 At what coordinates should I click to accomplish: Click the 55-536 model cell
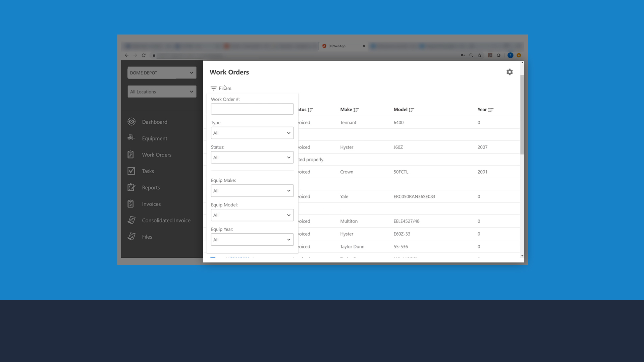pos(401,247)
